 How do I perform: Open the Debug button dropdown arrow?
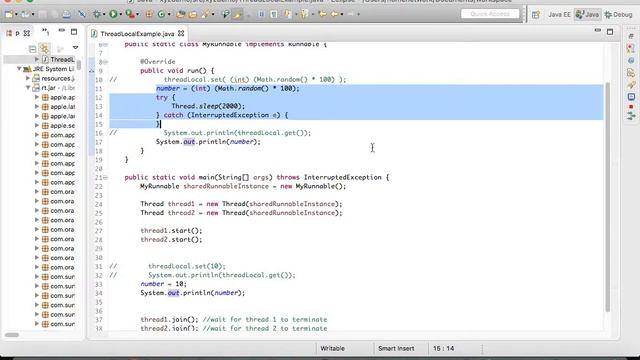[x=104, y=15]
